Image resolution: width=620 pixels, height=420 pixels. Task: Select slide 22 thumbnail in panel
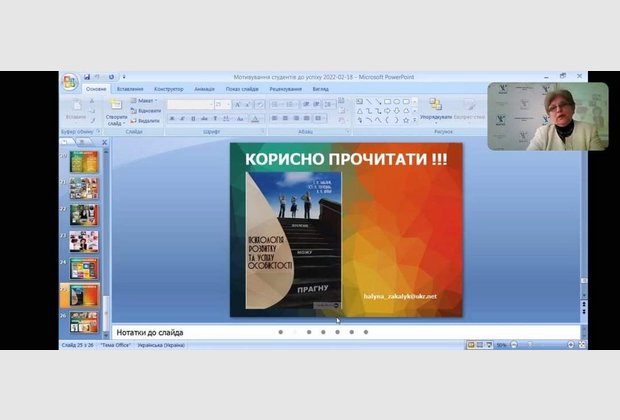click(x=84, y=214)
